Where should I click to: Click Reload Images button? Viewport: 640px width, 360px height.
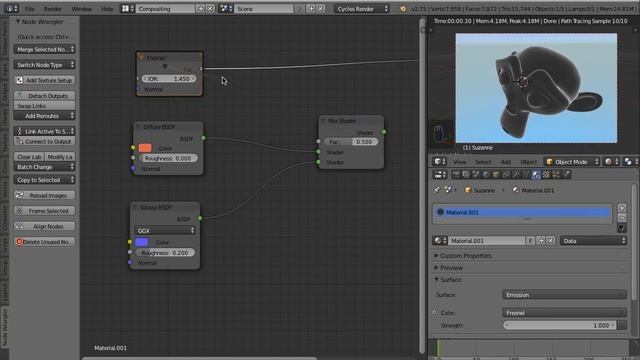[44, 196]
